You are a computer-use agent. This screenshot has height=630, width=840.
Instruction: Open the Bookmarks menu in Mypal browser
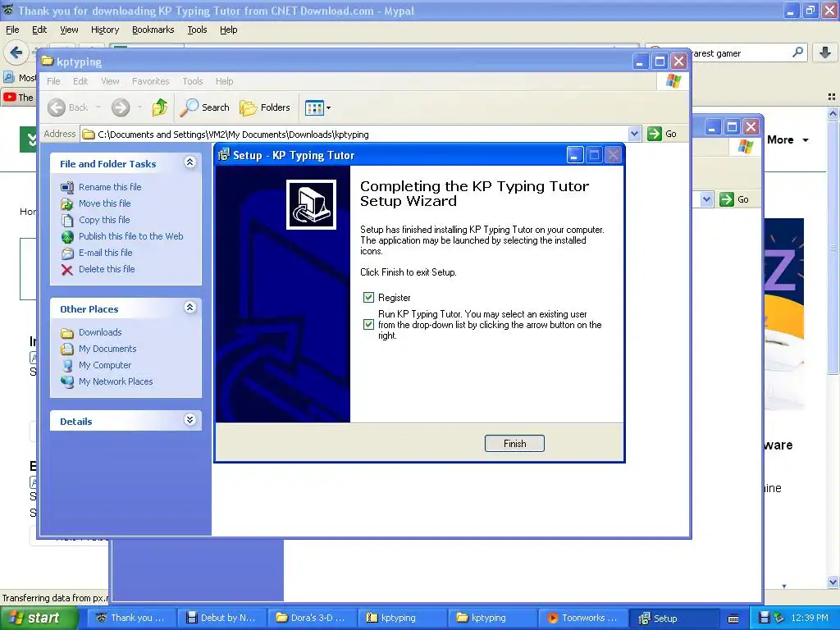pyautogui.click(x=153, y=30)
